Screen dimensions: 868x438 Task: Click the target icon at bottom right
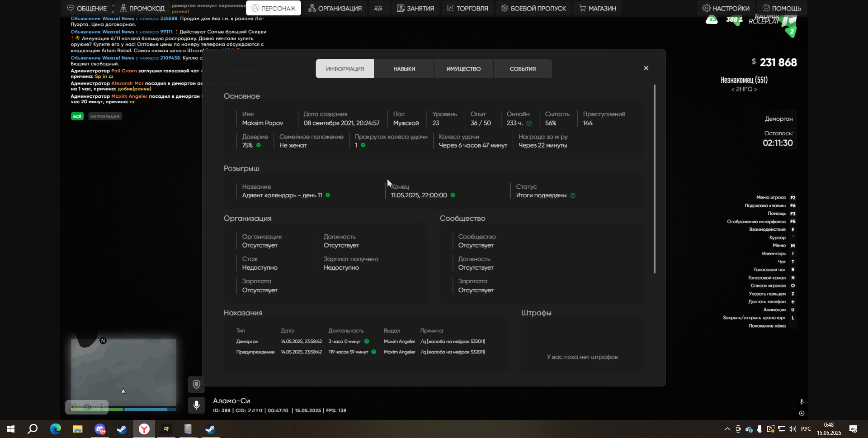[x=802, y=413]
